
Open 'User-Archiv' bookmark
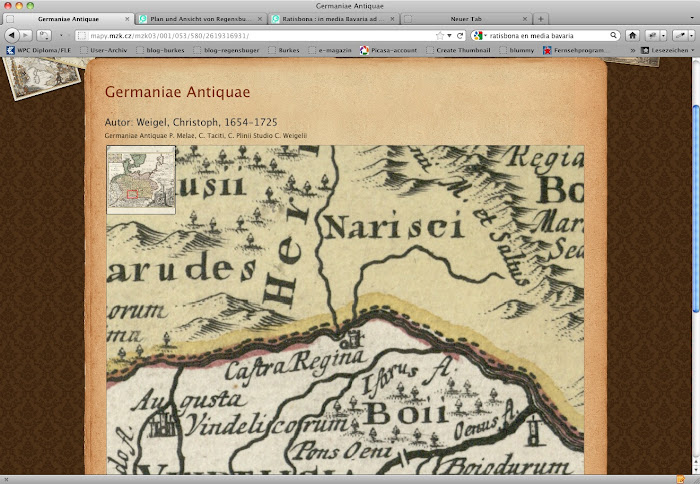point(104,50)
